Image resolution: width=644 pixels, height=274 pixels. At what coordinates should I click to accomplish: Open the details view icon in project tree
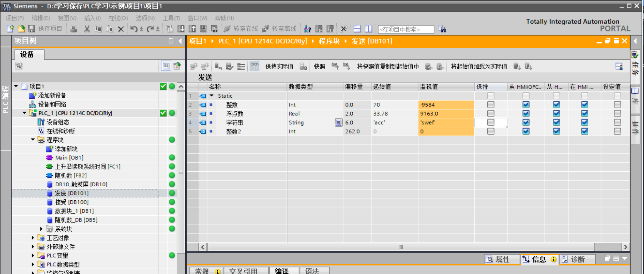click(166, 66)
